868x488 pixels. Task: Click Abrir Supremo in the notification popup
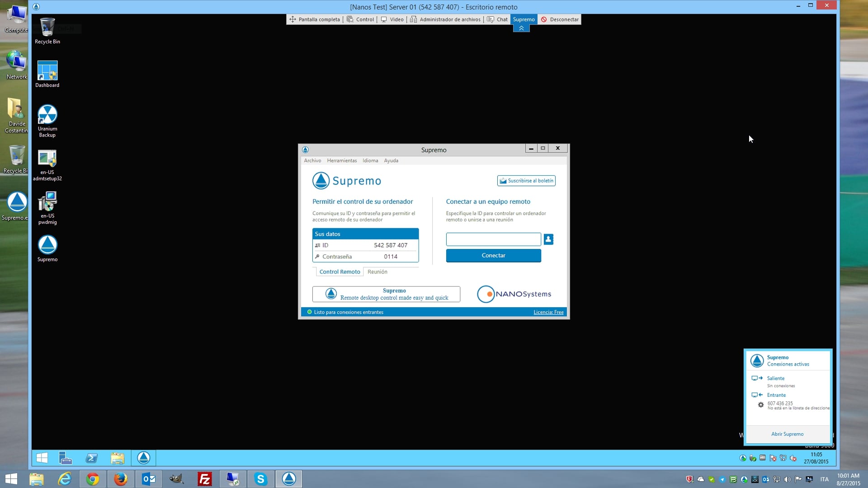click(x=787, y=434)
